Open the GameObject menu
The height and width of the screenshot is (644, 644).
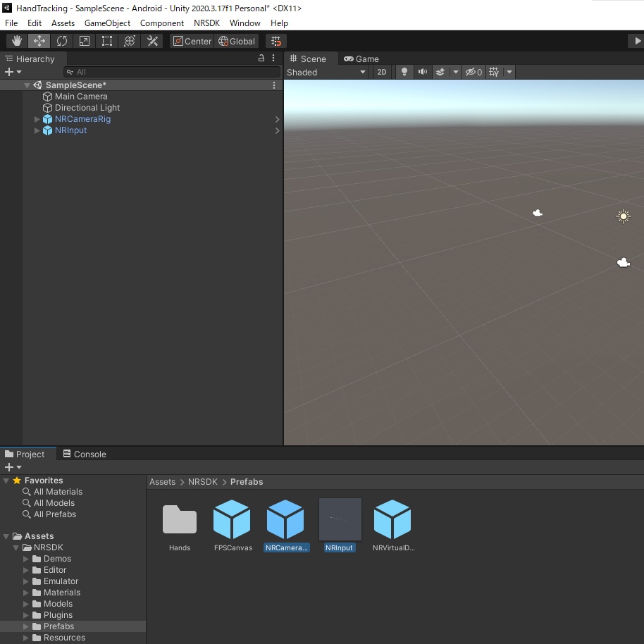tap(107, 23)
